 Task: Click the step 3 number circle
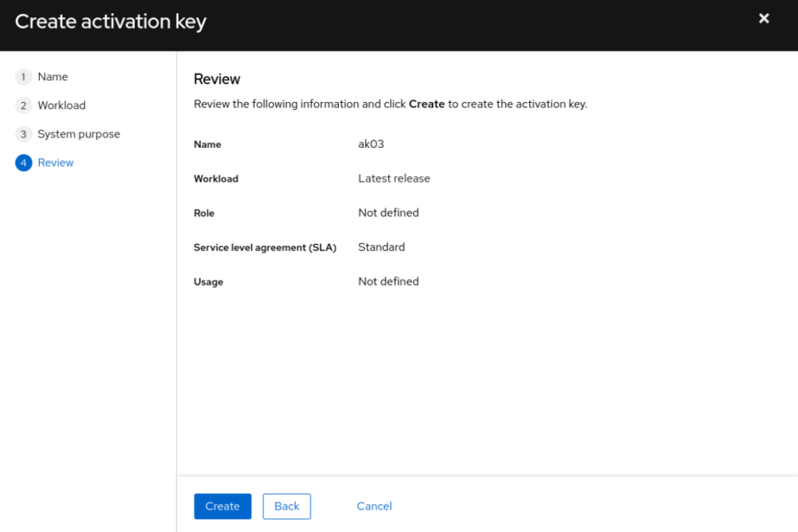tap(23, 135)
